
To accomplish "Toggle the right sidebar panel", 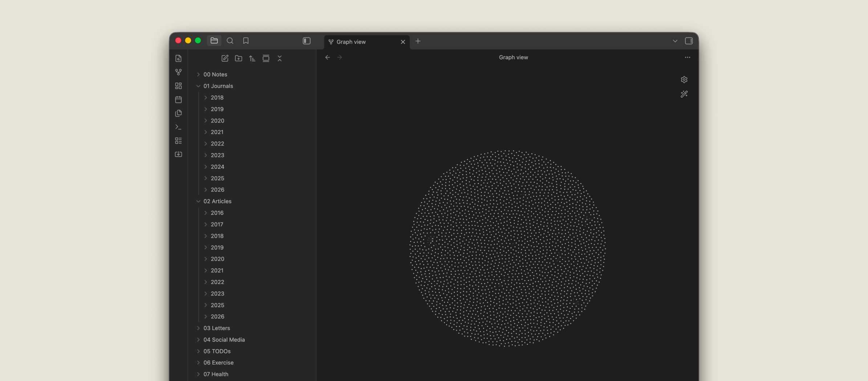I will 689,41.
